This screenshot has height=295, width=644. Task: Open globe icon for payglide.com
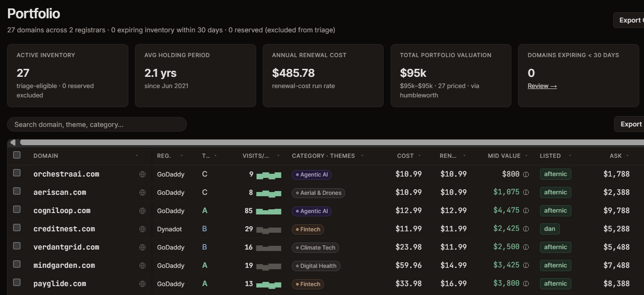(x=142, y=284)
